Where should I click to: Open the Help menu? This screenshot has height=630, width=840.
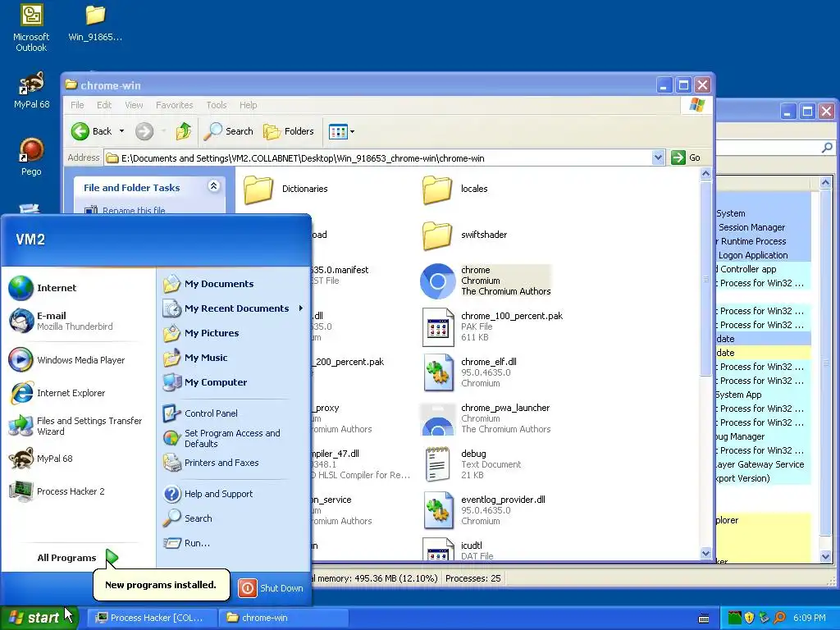pyautogui.click(x=248, y=105)
